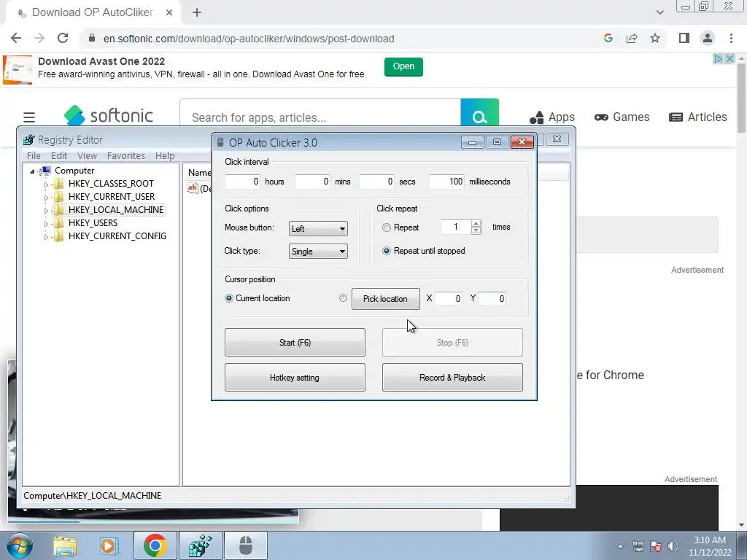Switch to OP Auto Clicker in taskbar
The height and width of the screenshot is (560, 747).
point(246,545)
